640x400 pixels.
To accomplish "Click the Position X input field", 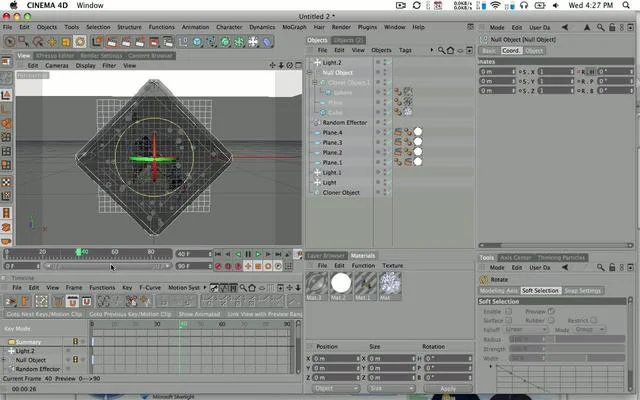I will (x=336, y=358).
